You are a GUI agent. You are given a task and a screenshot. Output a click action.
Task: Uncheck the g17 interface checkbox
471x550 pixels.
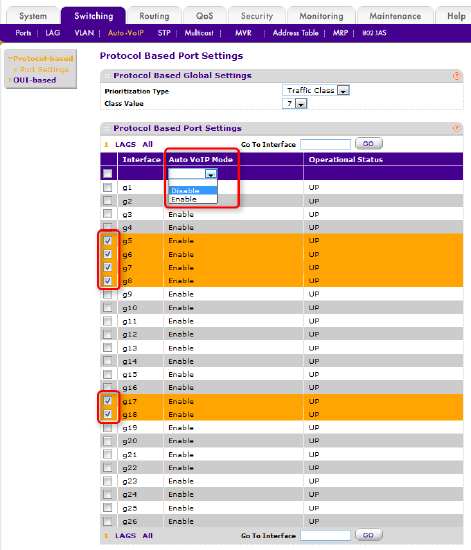point(108,401)
